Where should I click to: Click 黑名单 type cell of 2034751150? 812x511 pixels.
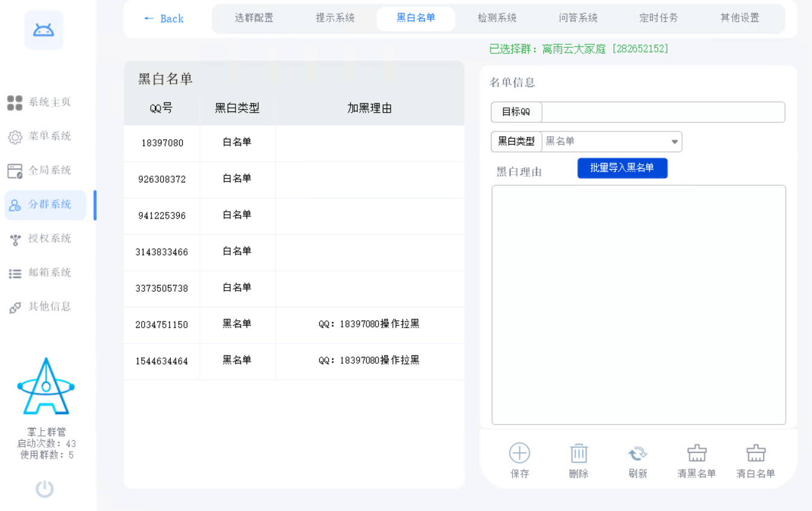coord(237,324)
